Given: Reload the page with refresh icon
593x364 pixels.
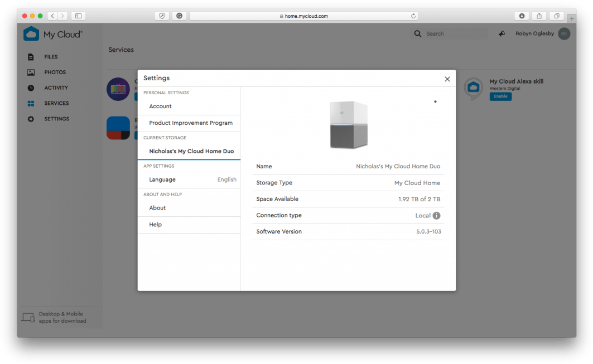Looking at the screenshot, I should (413, 16).
